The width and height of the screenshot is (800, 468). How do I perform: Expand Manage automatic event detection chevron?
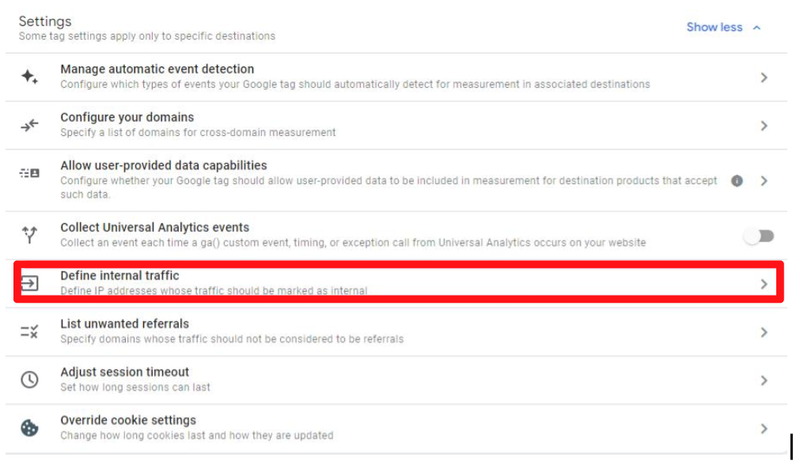(764, 77)
